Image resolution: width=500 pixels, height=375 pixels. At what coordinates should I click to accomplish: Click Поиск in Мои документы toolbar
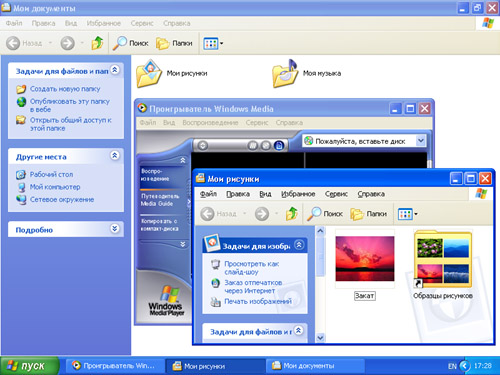click(130, 43)
